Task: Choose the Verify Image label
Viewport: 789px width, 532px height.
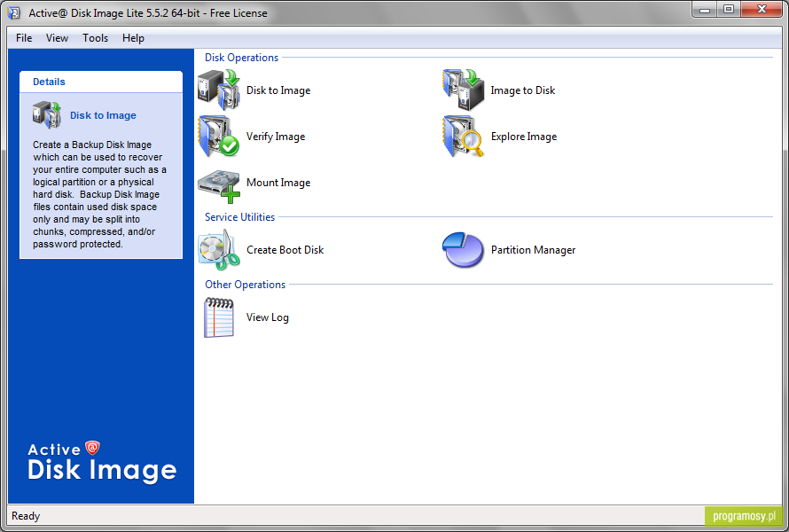Action: coord(276,137)
